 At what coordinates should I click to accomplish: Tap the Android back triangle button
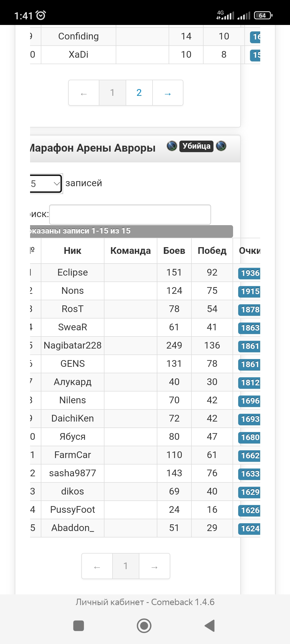(210, 626)
